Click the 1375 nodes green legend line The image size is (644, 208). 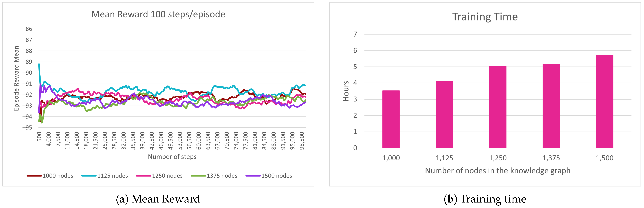[x=198, y=176]
